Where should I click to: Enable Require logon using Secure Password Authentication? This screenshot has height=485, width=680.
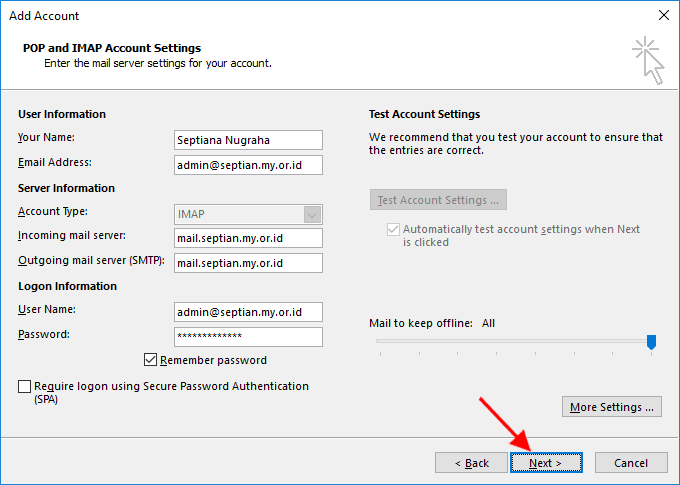[x=24, y=386]
